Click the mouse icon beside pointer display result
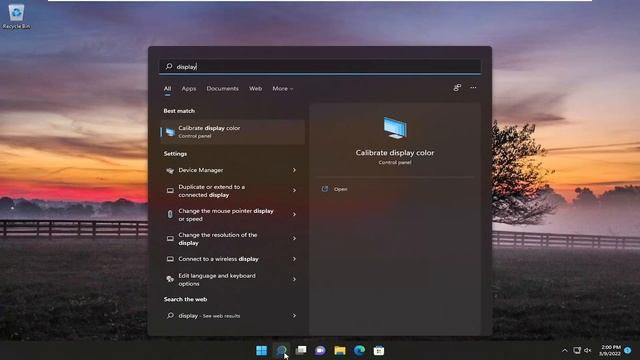The width and height of the screenshot is (640, 360). (x=170, y=214)
